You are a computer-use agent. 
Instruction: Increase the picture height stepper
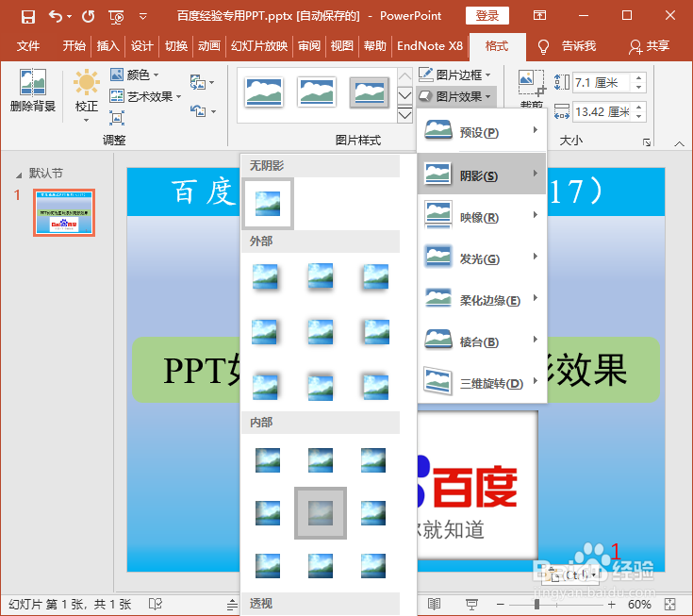coord(638,78)
